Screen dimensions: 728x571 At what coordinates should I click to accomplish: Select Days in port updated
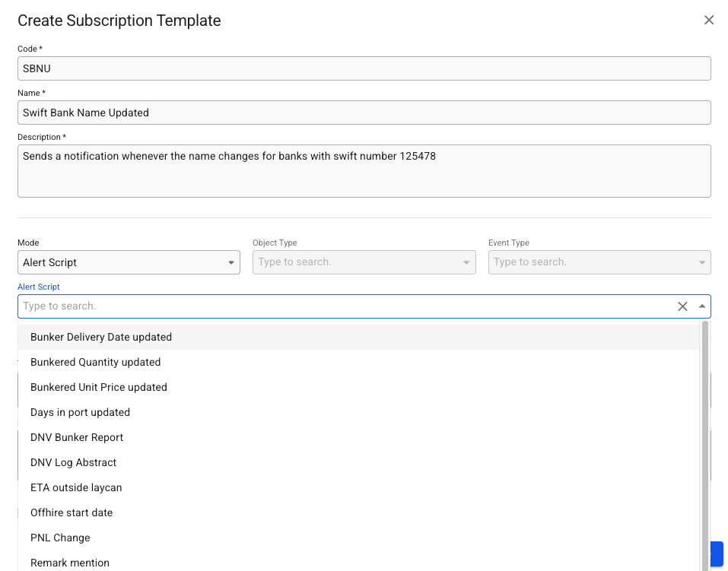coord(81,412)
